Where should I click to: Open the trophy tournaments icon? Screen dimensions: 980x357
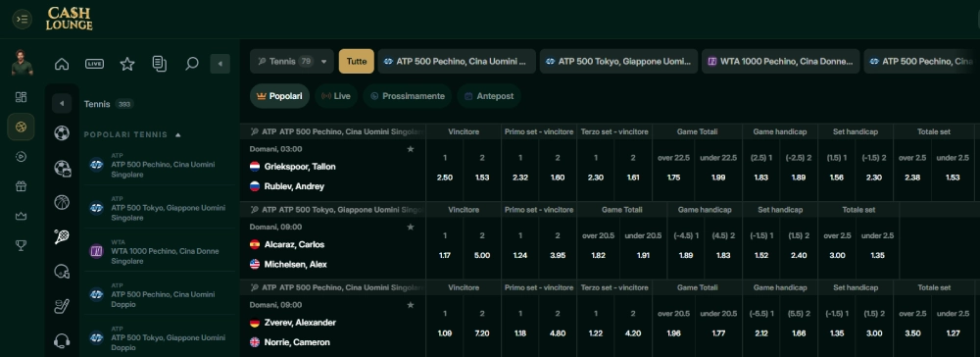point(22,246)
